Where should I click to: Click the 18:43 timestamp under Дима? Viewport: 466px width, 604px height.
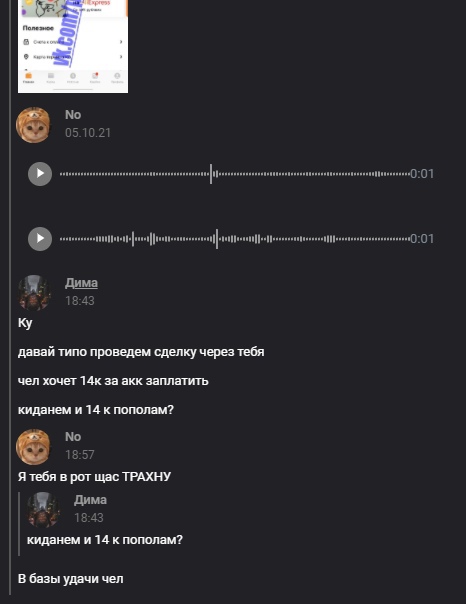tap(79, 301)
